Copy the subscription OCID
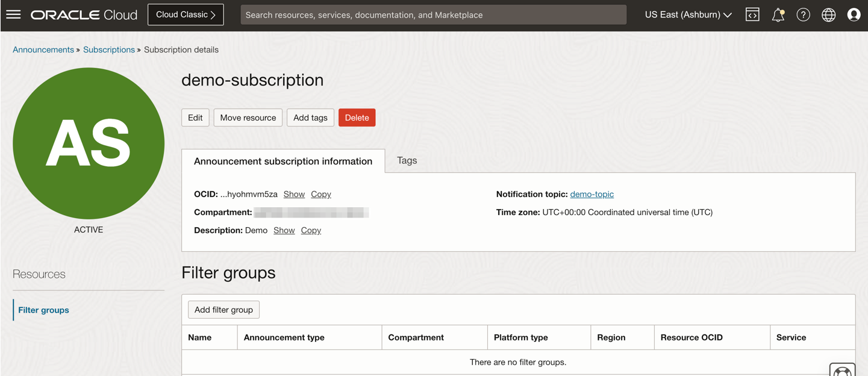Screen dimensions: 868x376 click(x=320, y=193)
